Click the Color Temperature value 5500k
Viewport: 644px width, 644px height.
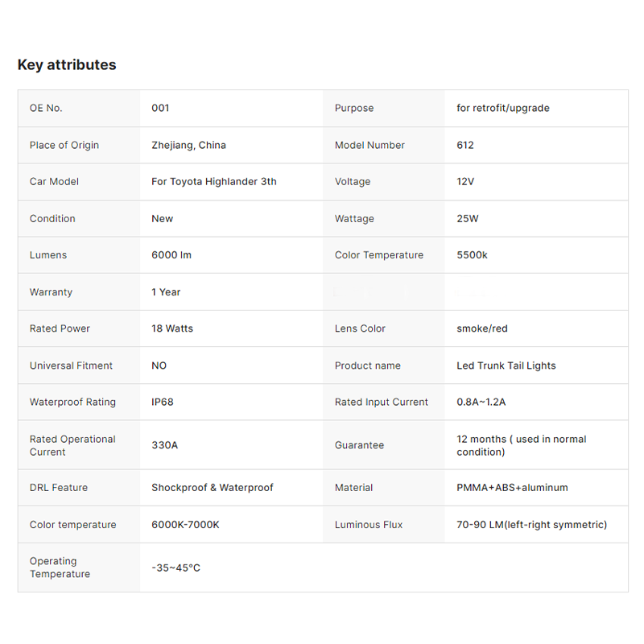(x=472, y=255)
